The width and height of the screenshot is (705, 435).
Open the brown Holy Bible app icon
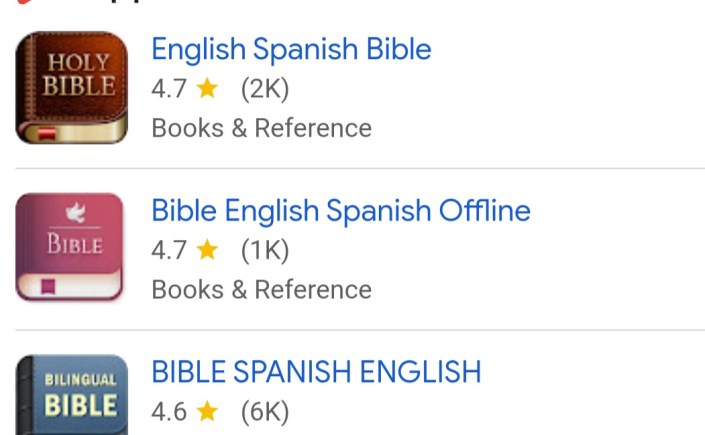pos(72,87)
